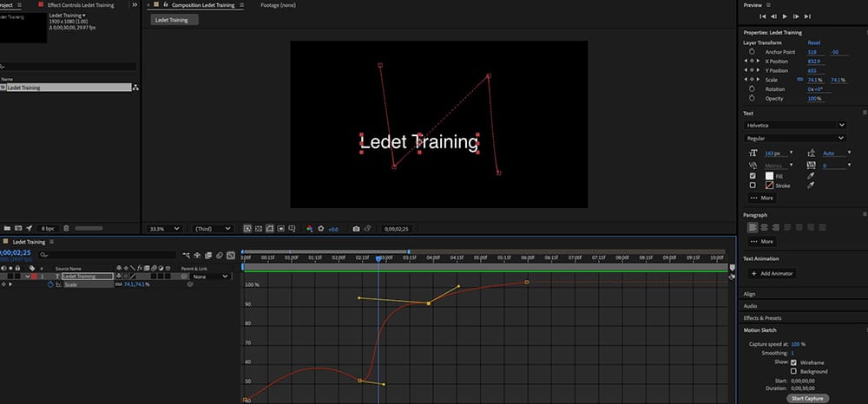Select left align text in Paragraph panel
This screenshot has width=868, height=404.
[x=752, y=227]
